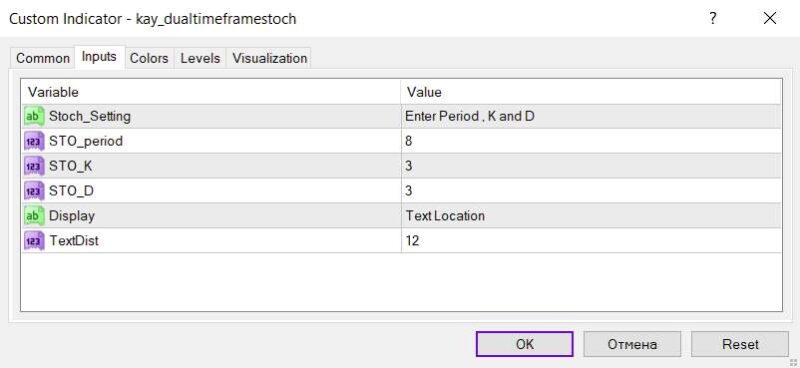This screenshot has height=368, width=800.
Task: Reset inputs with the Reset button
Action: pyautogui.click(x=740, y=344)
